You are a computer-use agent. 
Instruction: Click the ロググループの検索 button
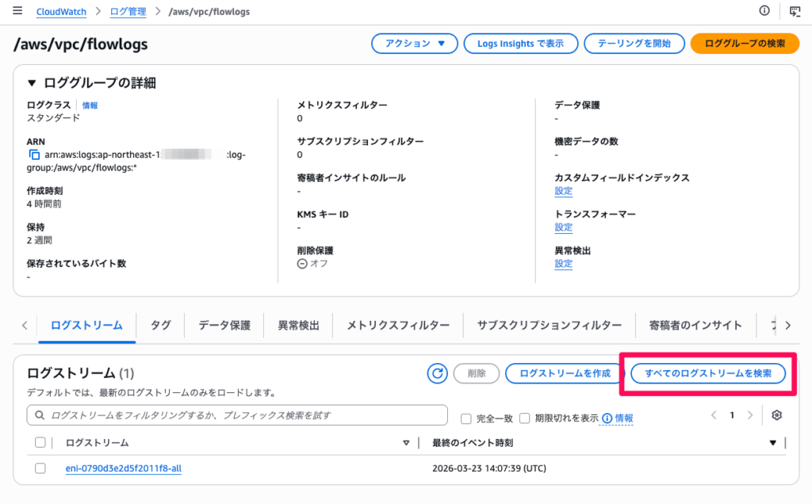[x=745, y=44]
